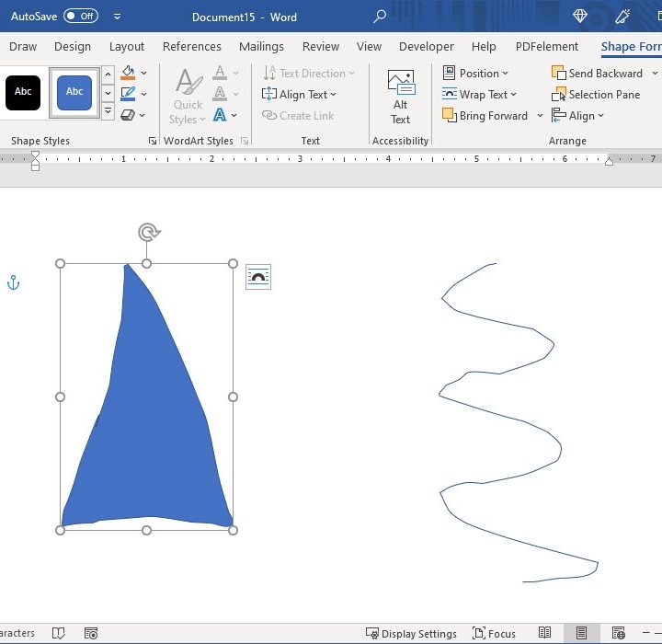Image resolution: width=662 pixels, height=644 pixels.
Task: Switch to Web Layout view
Action: 619,633
